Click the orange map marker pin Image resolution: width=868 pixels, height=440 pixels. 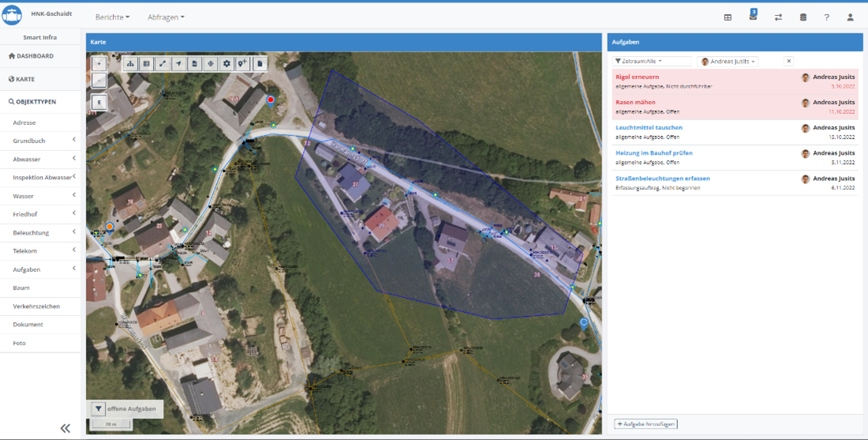(x=110, y=228)
